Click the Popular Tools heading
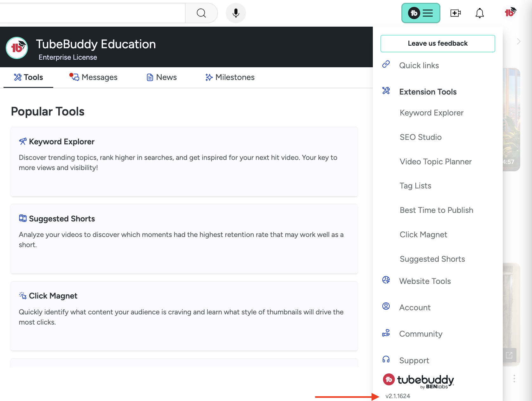Screen dimensions: 532x401 click(x=48, y=111)
